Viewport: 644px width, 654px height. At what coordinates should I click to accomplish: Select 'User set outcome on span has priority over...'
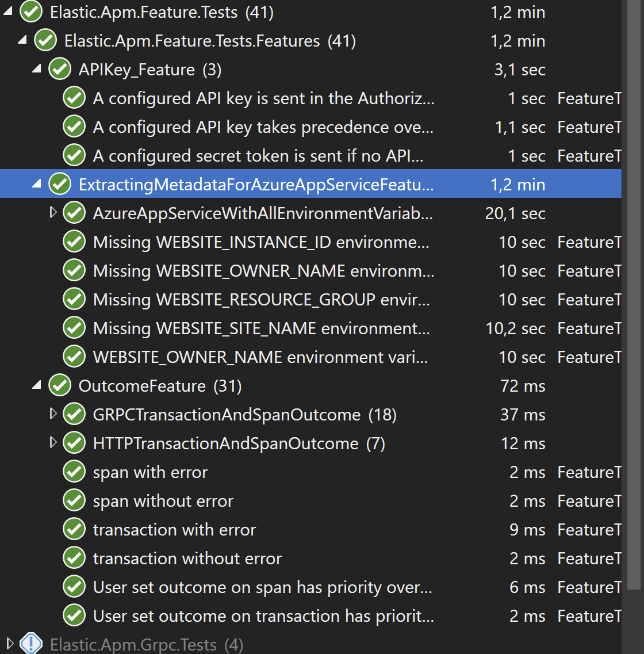263,588
